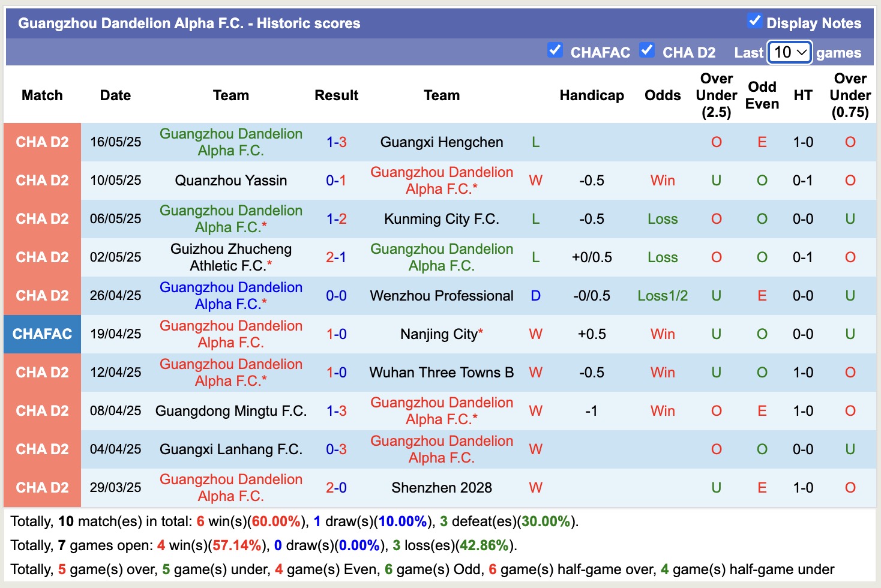Viewport: 881px width, 588px height.
Task: Click the 1-3 result of the Guangxi Hengchen match
Action: (x=336, y=142)
